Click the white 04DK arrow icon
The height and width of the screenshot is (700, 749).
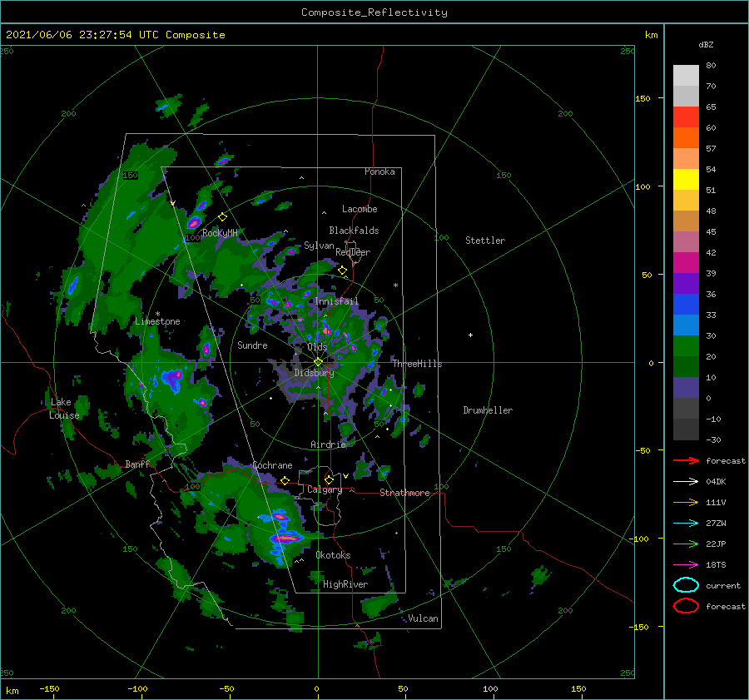686,482
